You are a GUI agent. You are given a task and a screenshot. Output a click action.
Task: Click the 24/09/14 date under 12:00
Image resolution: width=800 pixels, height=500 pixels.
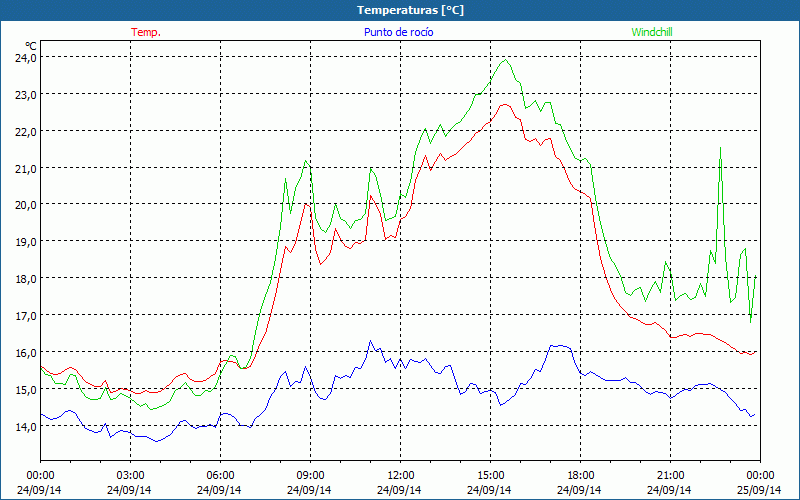[x=399, y=490]
